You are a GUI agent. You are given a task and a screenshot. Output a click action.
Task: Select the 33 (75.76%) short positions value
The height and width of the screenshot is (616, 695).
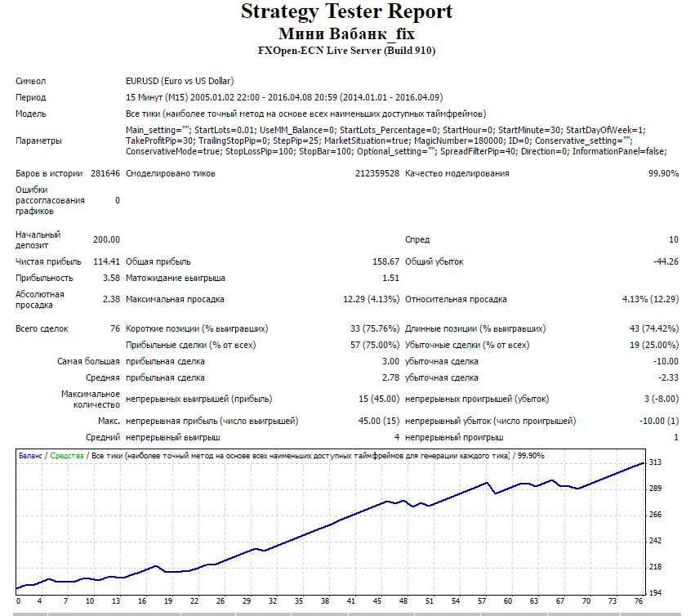[x=375, y=328]
